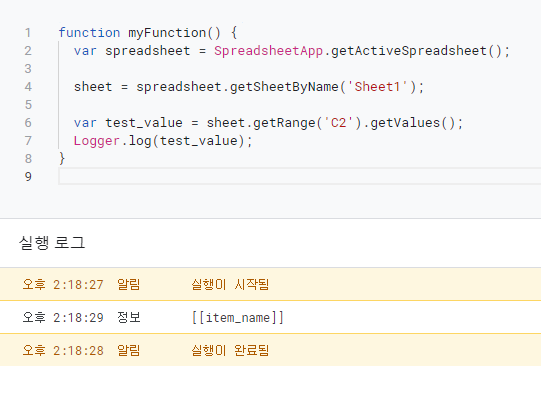Click the '정보' log level label
This screenshot has height=395, width=541.
click(129, 317)
